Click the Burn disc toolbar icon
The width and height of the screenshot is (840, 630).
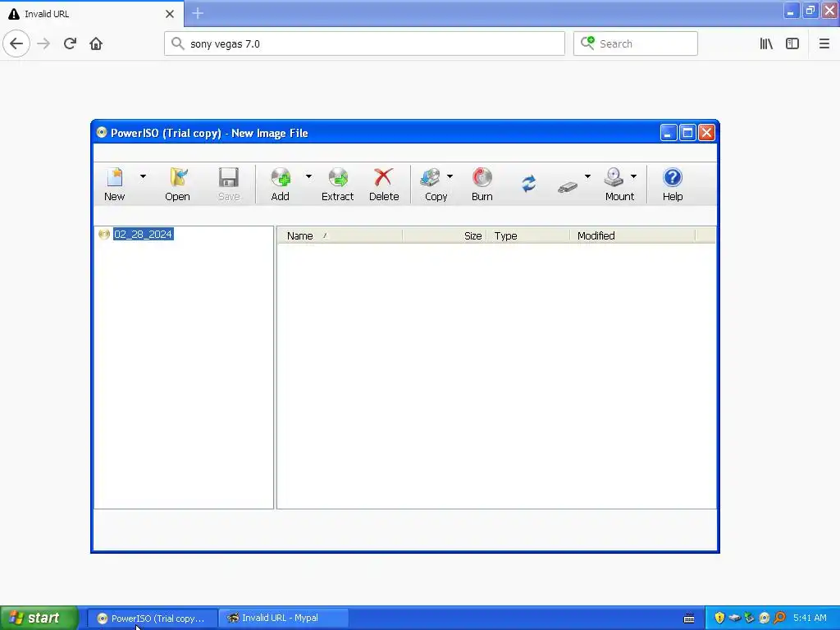click(x=482, y=178)
